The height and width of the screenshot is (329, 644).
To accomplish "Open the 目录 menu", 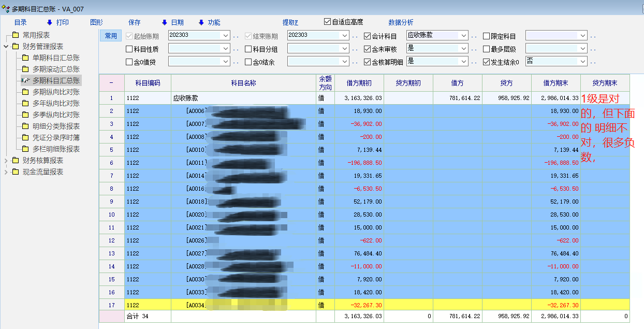I will tap(20, 22).
